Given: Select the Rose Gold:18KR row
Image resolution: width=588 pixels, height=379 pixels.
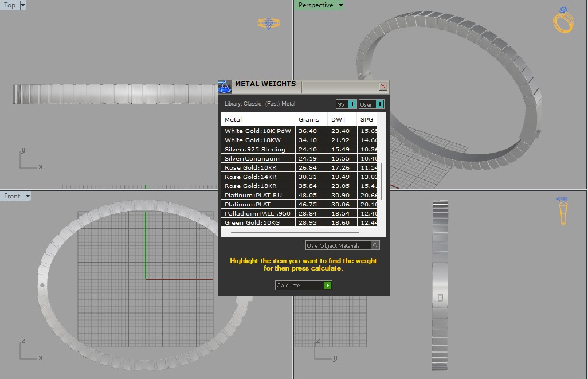Looking at the screenshot, I should point(299,186).
